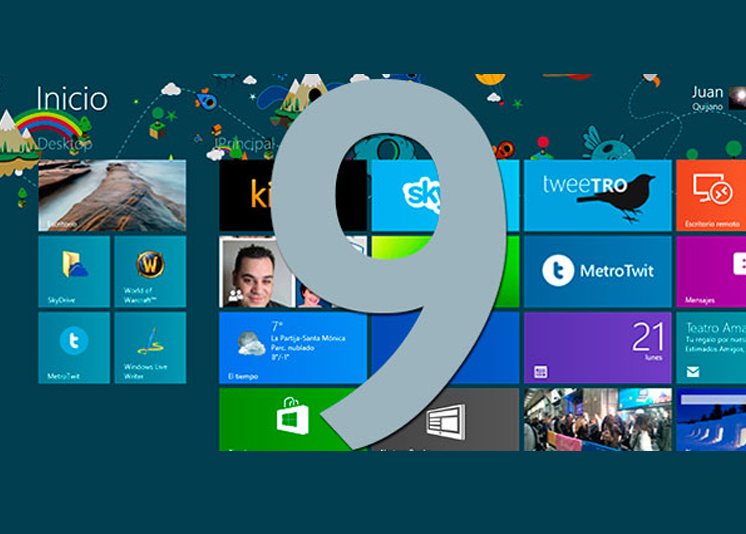Launch the tweeTRO tile
746x534 pixels.
pos(598,196)
